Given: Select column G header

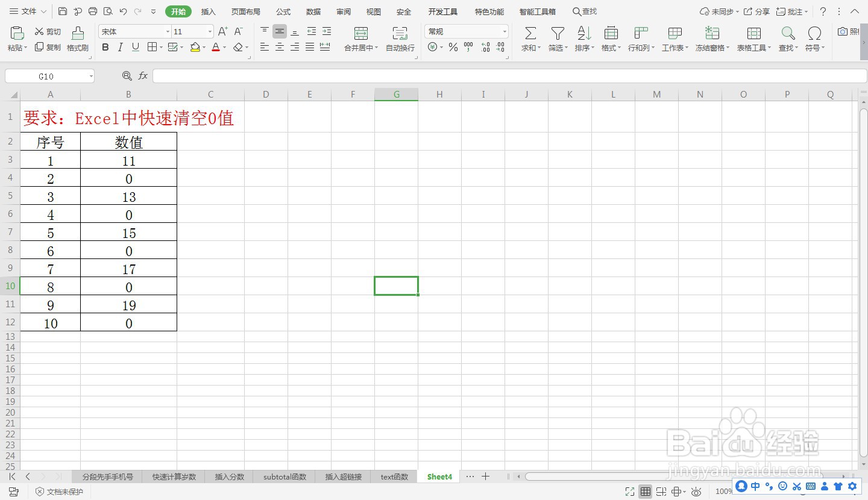Looking at the screenshot, I should pyautogui.click(x=397, y=94).
